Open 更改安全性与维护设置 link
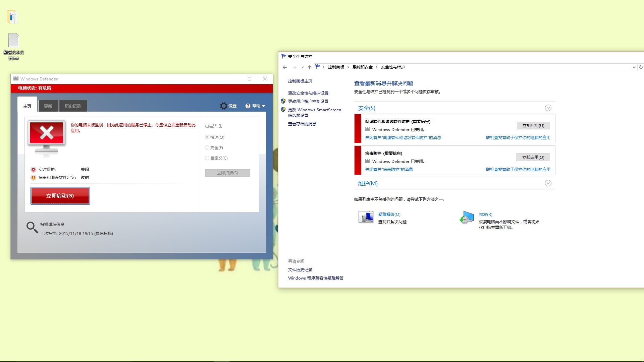644x362 pixels. [308, 93]
